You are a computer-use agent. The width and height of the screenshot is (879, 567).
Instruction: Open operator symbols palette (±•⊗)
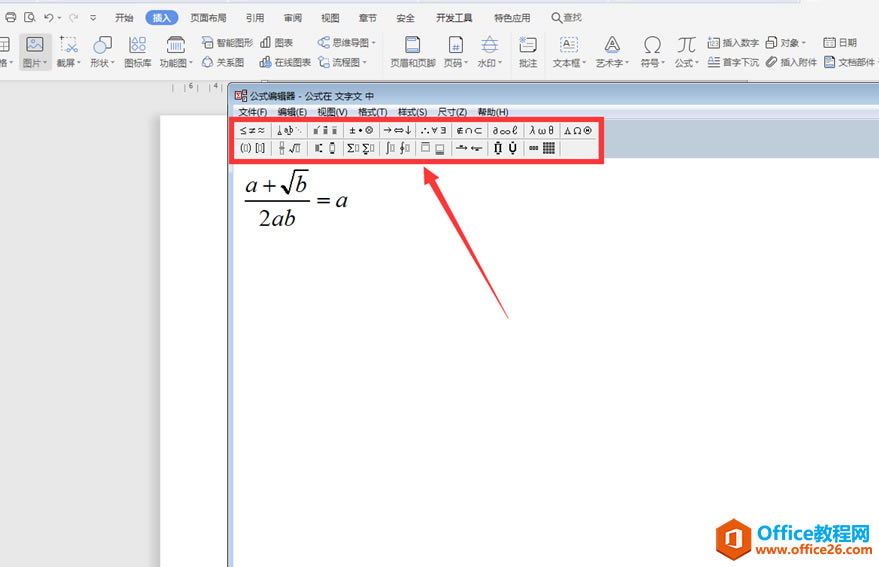361,131
